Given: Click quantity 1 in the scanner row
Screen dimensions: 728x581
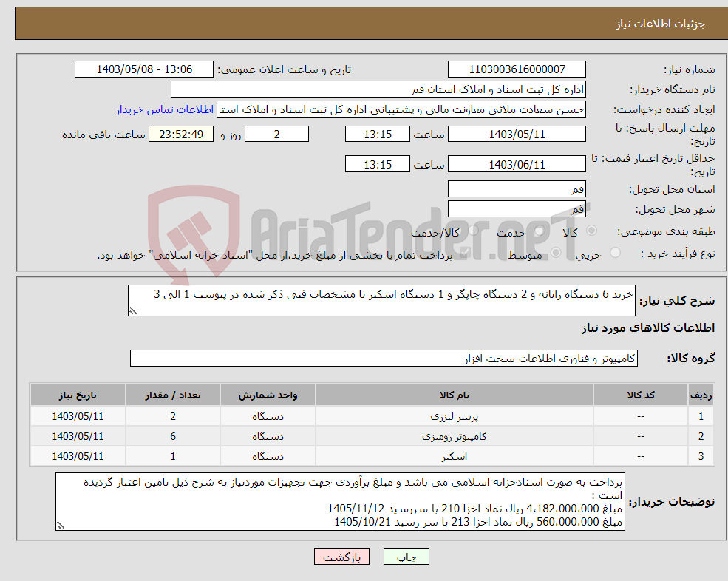Looking at the screenshot, I should point(173,457).
